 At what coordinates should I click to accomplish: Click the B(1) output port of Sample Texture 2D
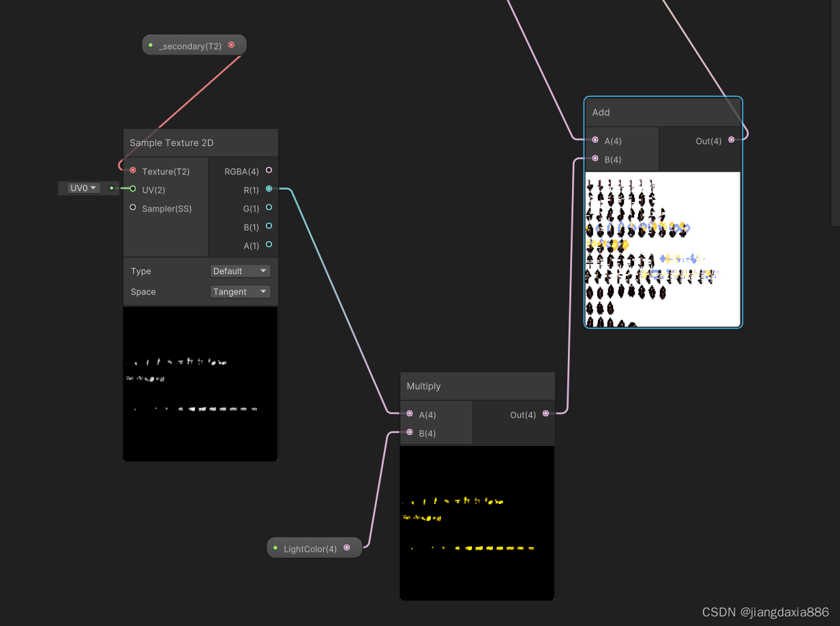coord(269,226)
